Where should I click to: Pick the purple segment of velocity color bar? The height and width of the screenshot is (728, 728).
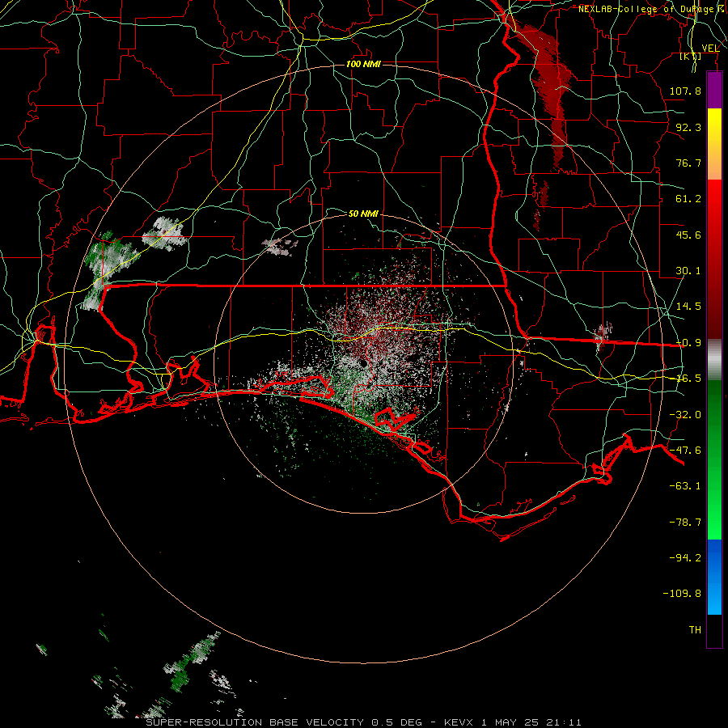(714, 90)
